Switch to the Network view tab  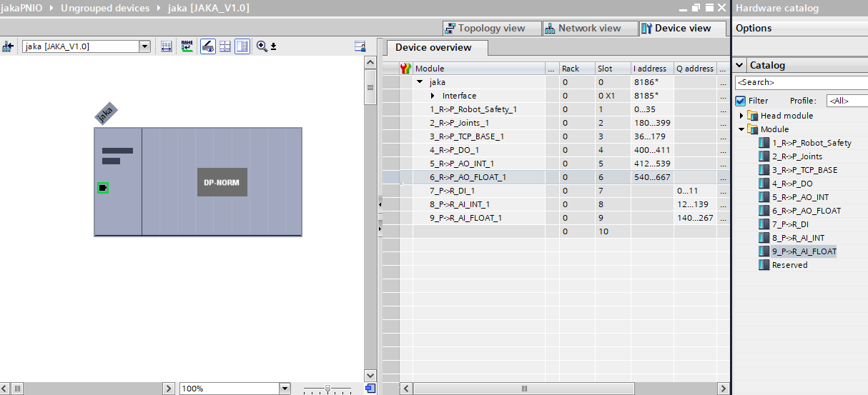582,29
